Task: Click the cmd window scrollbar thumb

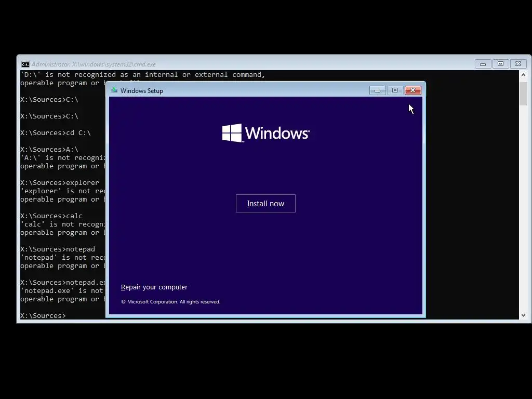Action: (x=523, y=94)
